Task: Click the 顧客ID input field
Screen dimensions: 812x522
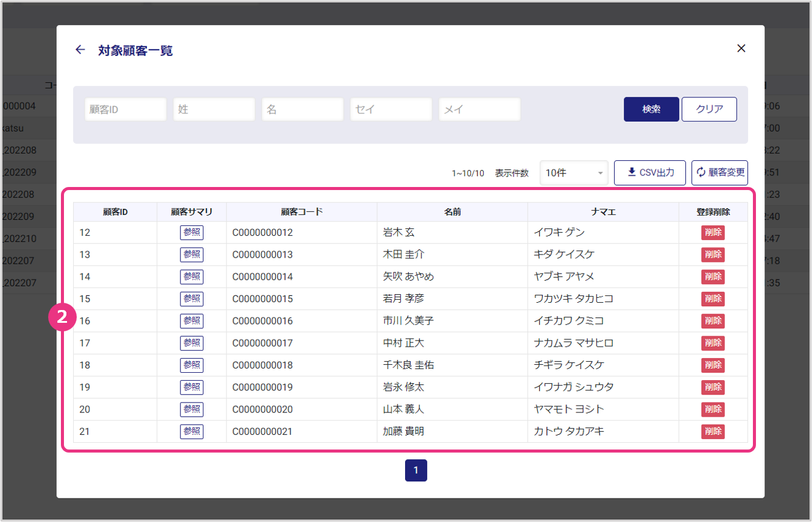Action: click(x=125, y=110)
